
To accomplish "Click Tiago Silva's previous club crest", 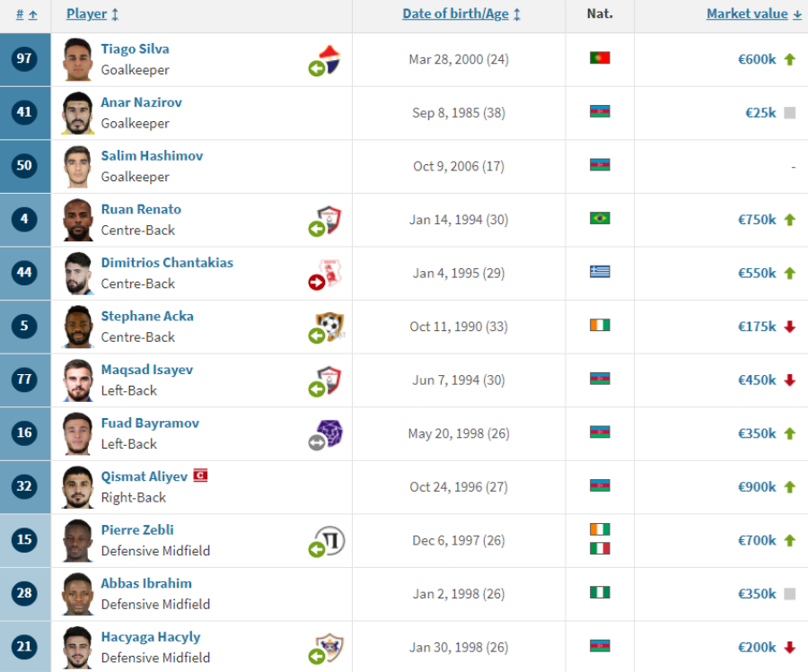I will coord(327,60).
